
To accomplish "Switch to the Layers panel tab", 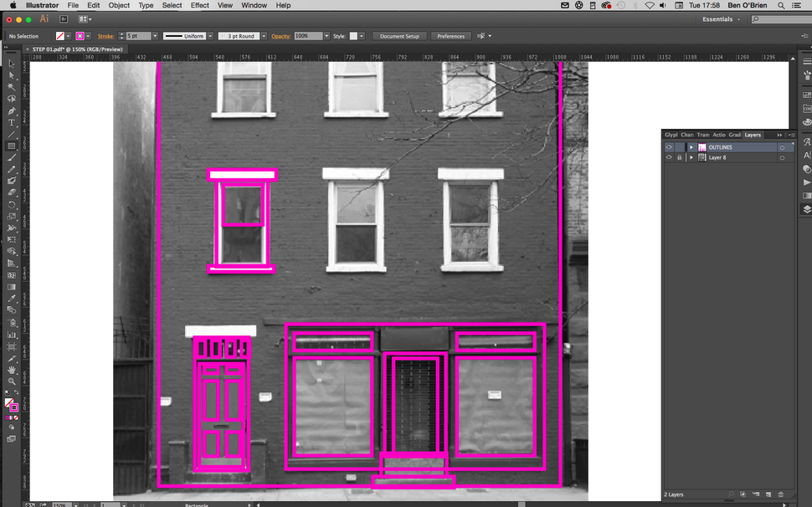I will pyautogui.click(x=753, y=135).
